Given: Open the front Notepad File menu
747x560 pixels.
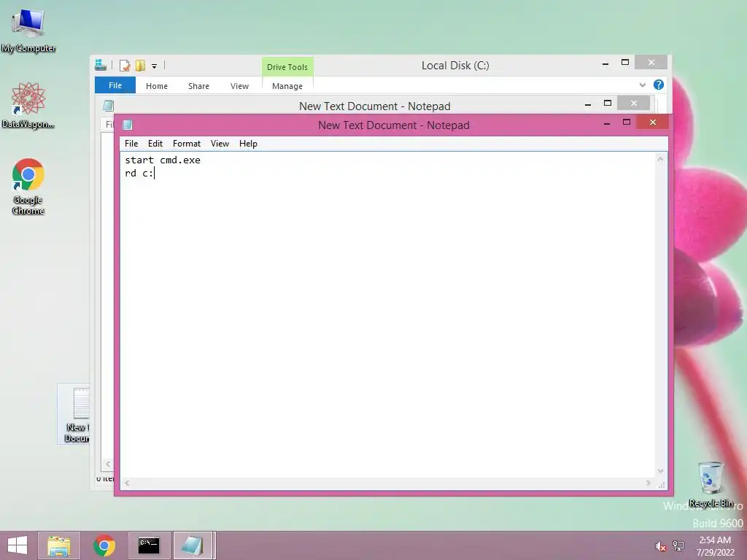Looking at the screenshot, I should (131, 144).
